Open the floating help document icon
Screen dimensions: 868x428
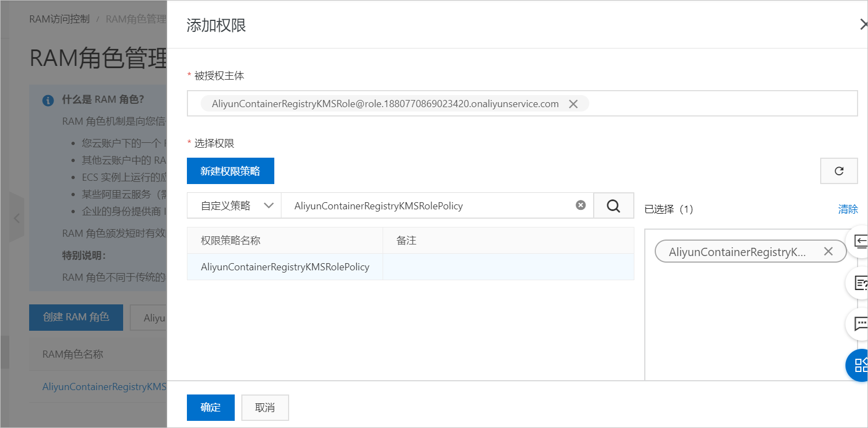click(860, 283)
